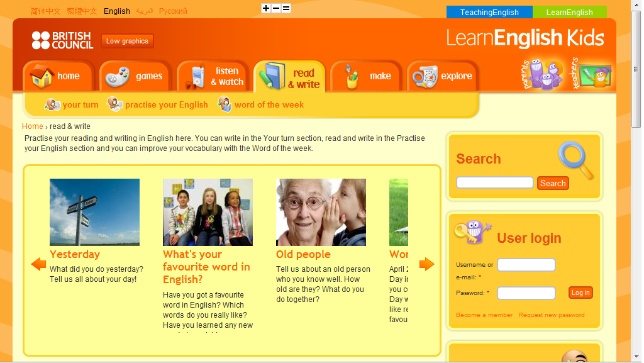Click the Home breadcrumb link

point(33,126)
